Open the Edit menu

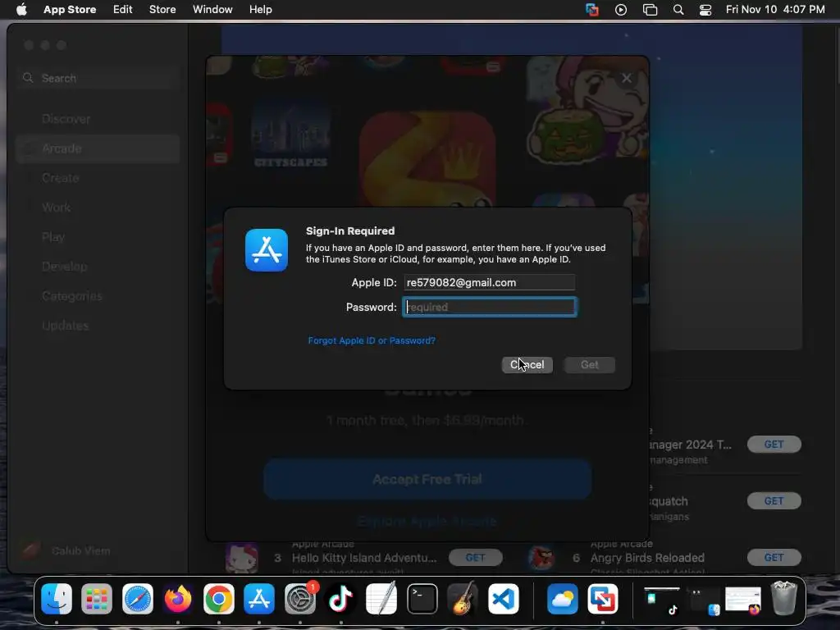click(123, 10)
